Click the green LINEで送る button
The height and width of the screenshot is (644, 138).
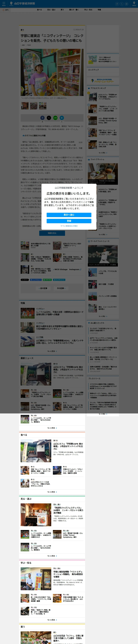47,280
